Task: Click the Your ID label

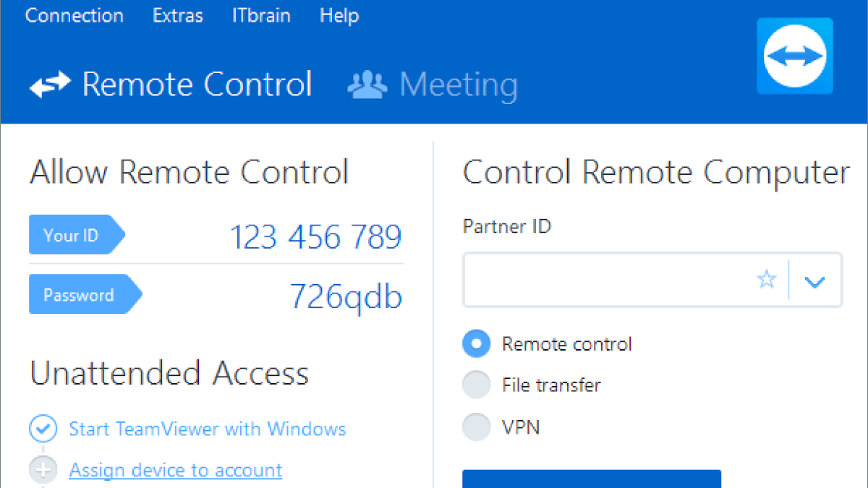Action: pos(76,235)
